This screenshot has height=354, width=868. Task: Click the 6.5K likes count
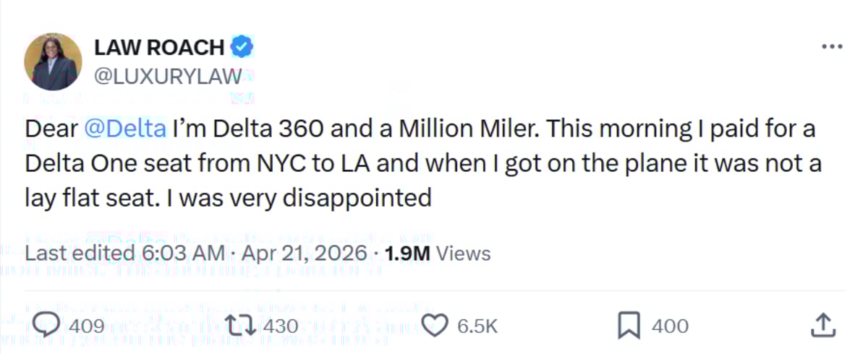(477, 327)
